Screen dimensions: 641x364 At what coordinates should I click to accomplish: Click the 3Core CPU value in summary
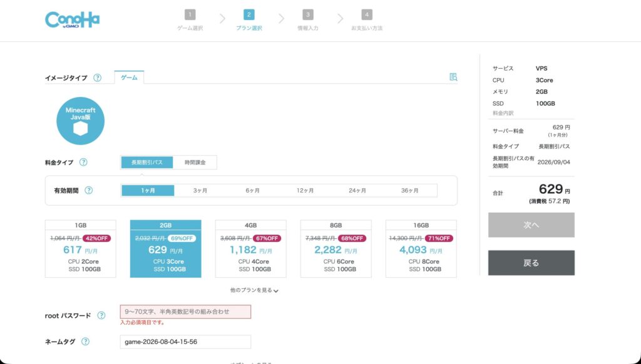coord(544,80)
